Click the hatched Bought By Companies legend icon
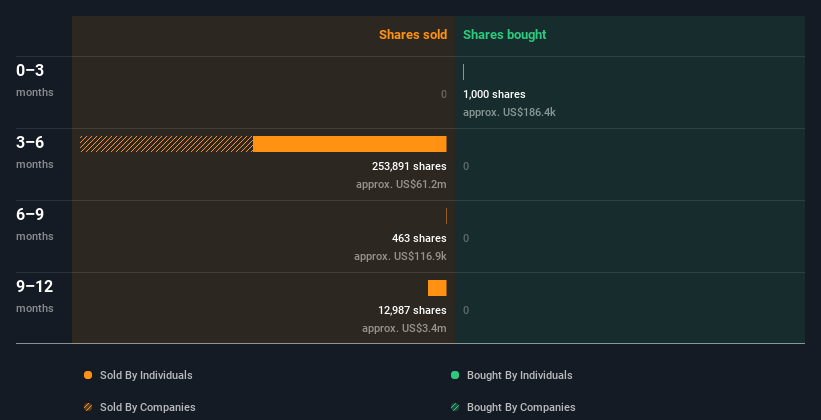 click(455, 407)
